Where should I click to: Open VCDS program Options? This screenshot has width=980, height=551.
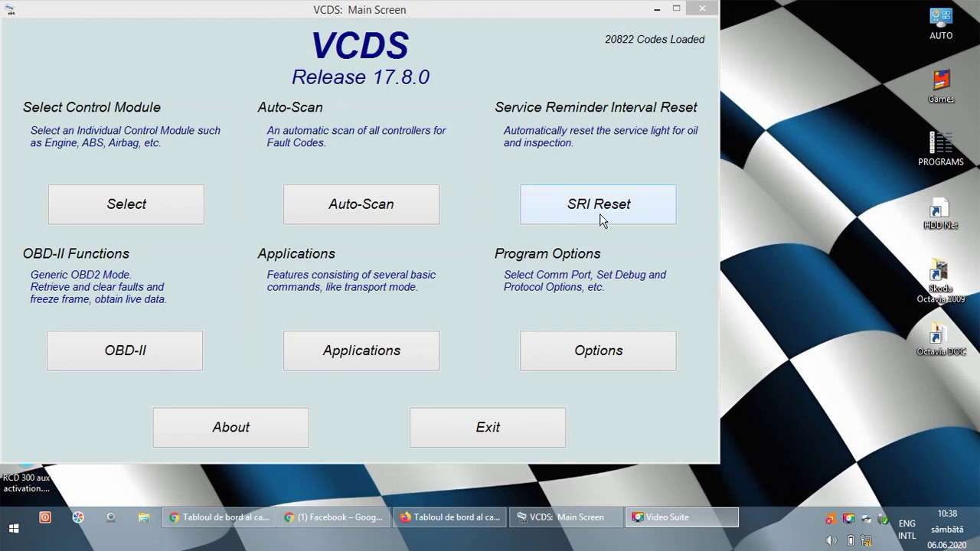pos(598,350)
